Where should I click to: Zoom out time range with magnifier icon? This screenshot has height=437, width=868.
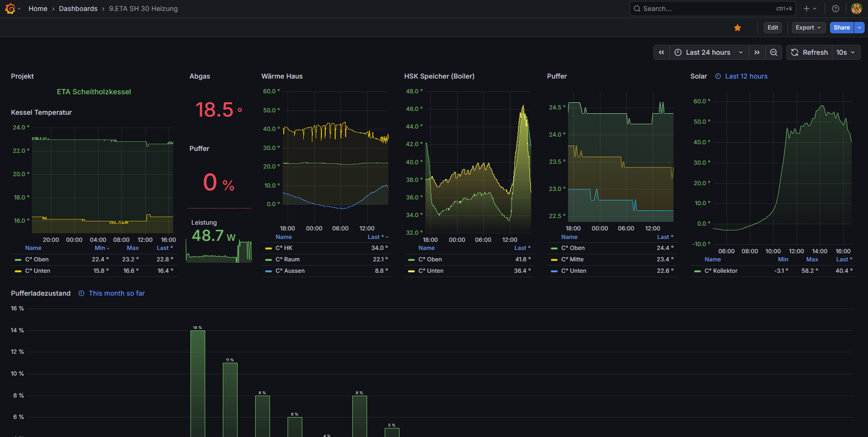[774, 52]
